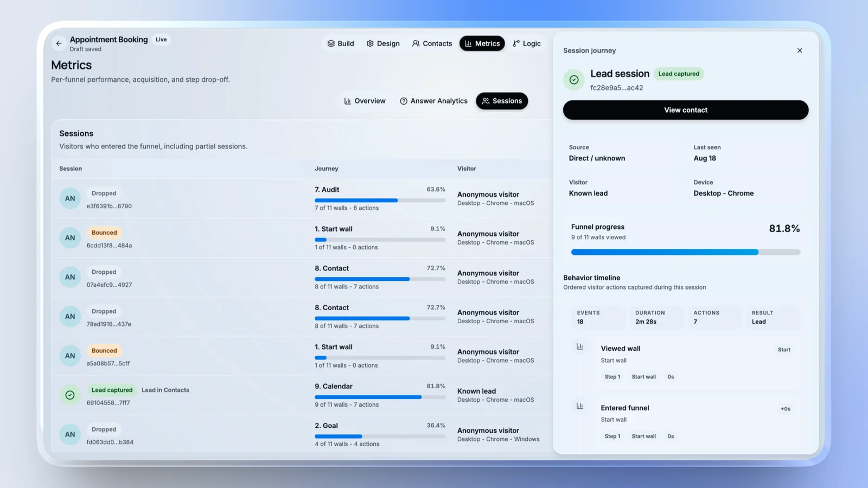The height and width of the screenshot is (488, 868).
Task: Open the Design tab
Action: tap(383, 43)
